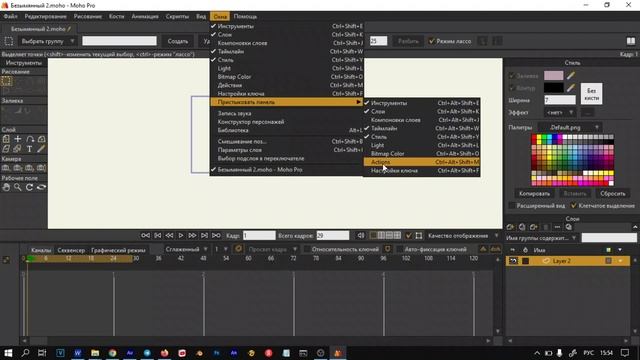Switch to Графический режим tab
This screenshot has width=640, height=360.
pos(118,250)
